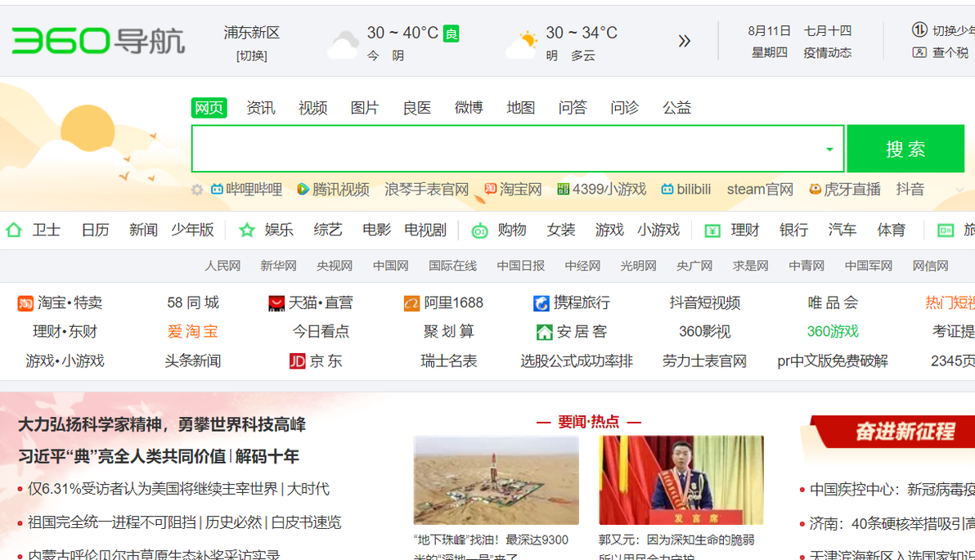Open 腾讯视频 shortcut

pos(333,189)
